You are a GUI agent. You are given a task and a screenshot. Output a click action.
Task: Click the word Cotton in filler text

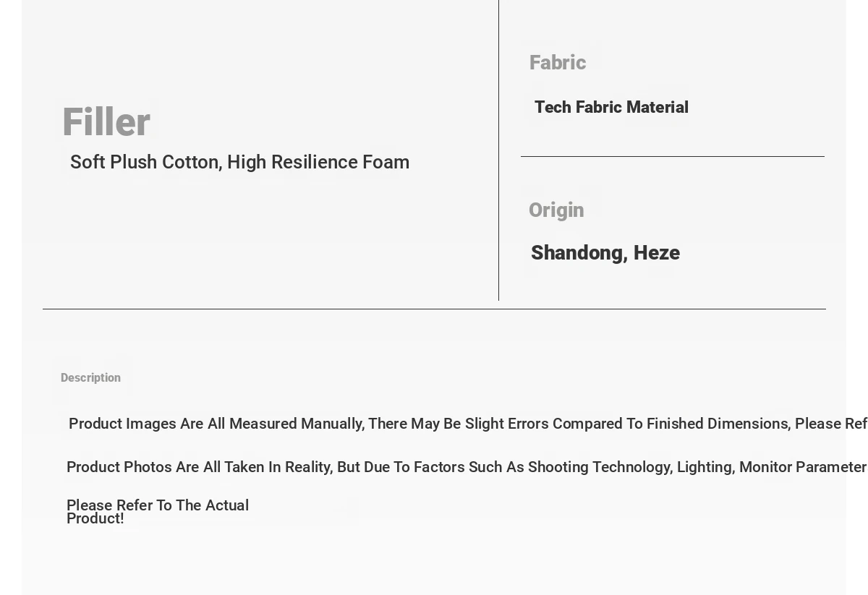[x=192, y=163]
